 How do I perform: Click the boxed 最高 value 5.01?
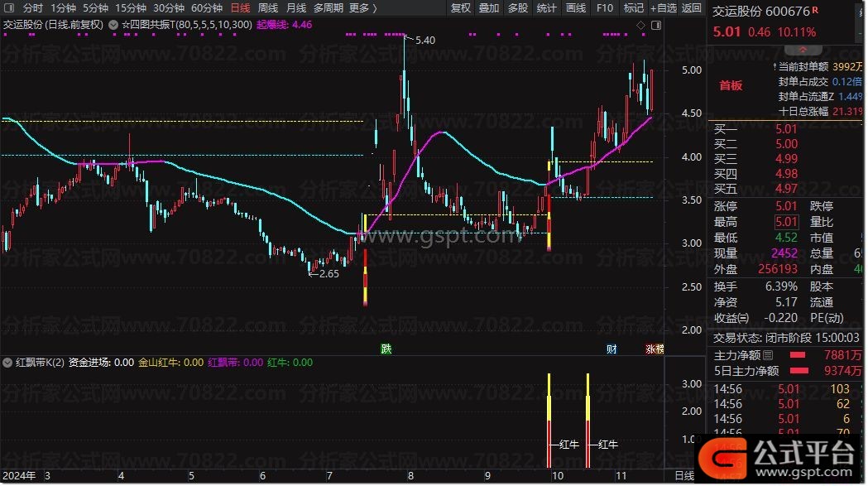click(786, 222)
